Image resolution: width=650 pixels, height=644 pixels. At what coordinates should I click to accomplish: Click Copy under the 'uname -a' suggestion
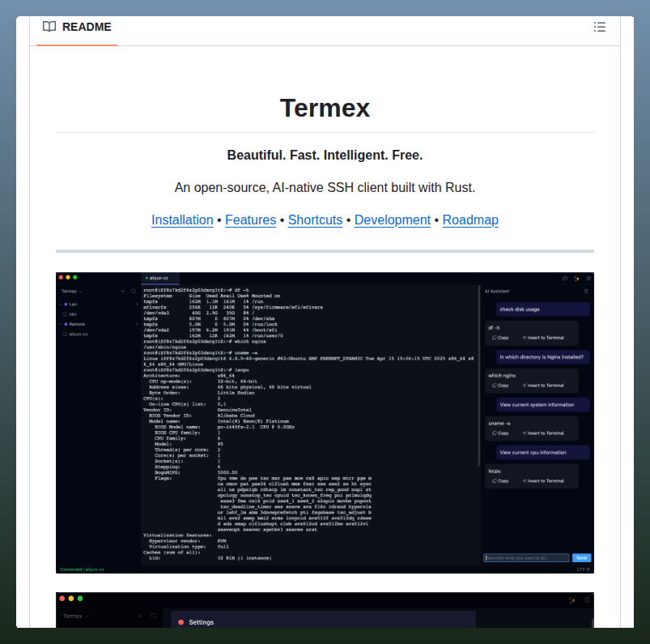(500, 433)
